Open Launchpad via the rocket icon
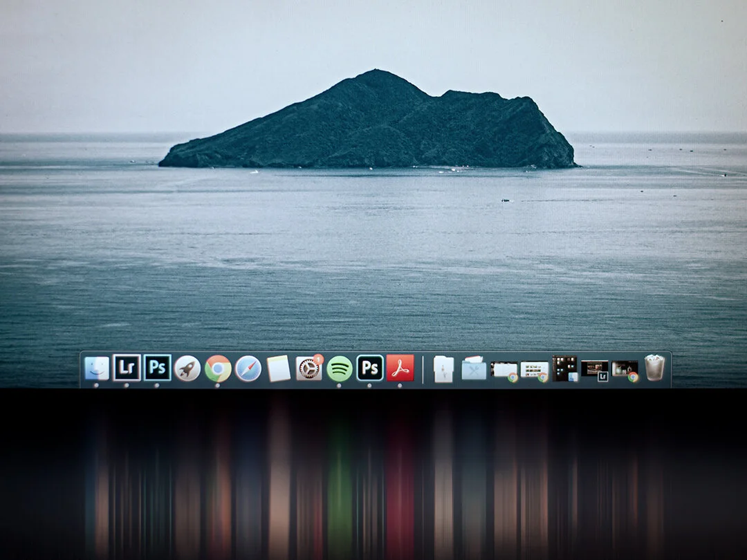Viewport: 747px width, 560px height. pyautogui.click(x=187, y=368)
